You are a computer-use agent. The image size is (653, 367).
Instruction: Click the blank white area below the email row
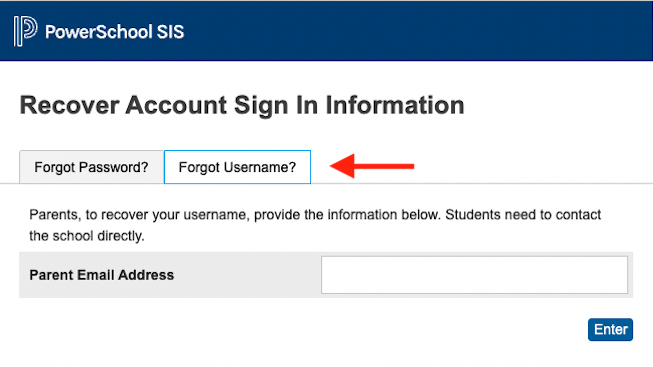point(292,331)
